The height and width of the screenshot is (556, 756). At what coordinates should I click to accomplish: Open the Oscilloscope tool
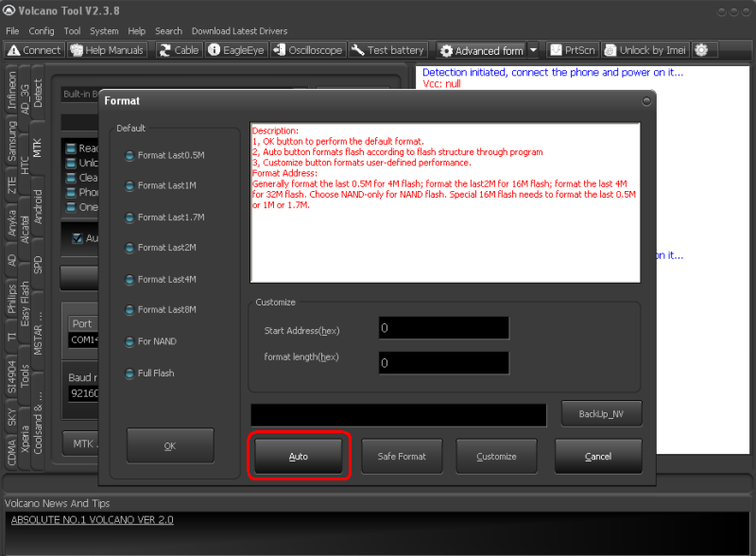307,50
